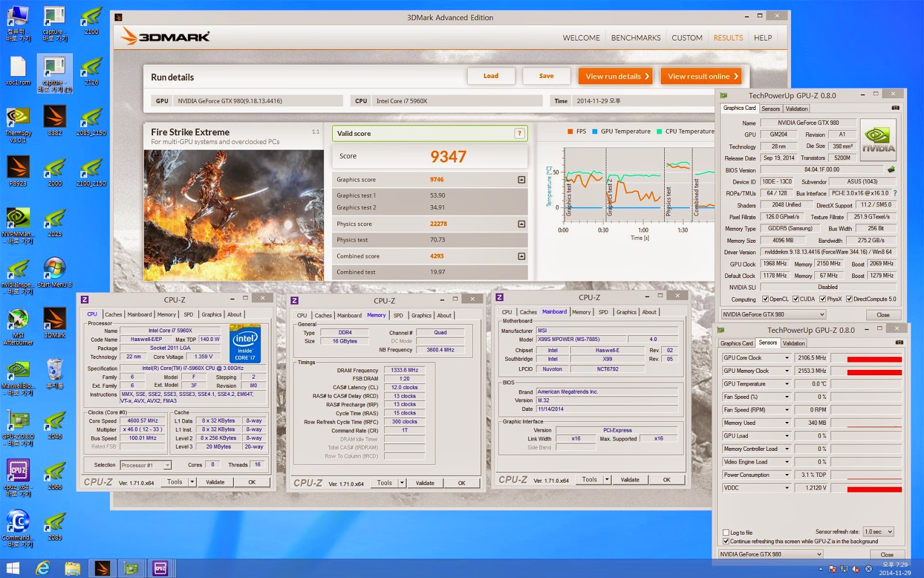The width and height of the screenshot is (924, 578).
Task: Select the 2126 desktop icon
Action: (x=91, y=71)
